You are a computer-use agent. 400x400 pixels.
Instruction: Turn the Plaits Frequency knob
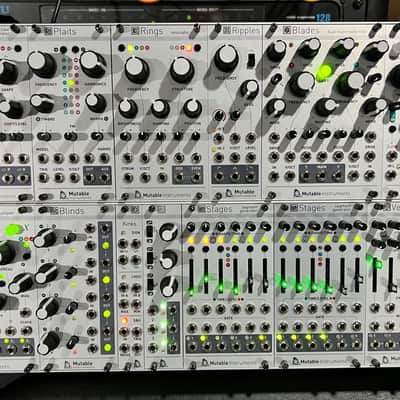click(42, 64)
